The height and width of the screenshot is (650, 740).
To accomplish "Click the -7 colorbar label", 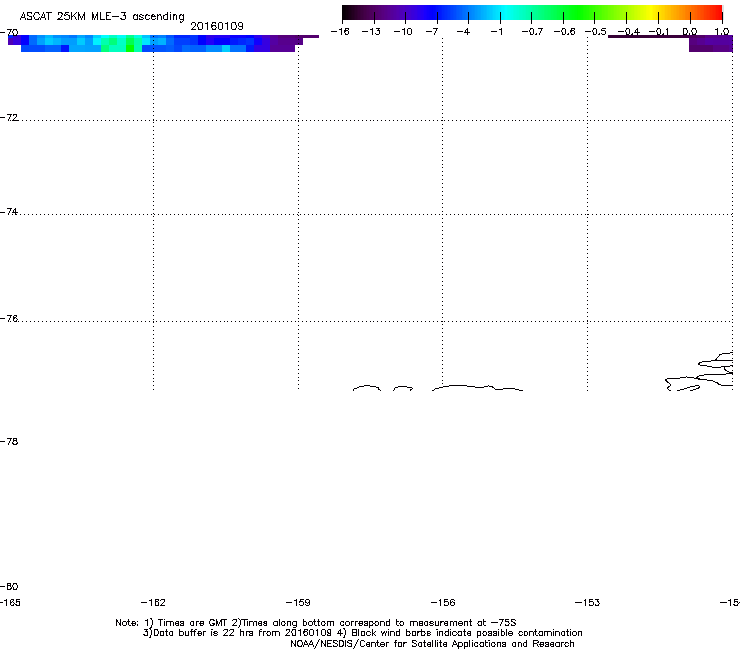I will (432, 32).
